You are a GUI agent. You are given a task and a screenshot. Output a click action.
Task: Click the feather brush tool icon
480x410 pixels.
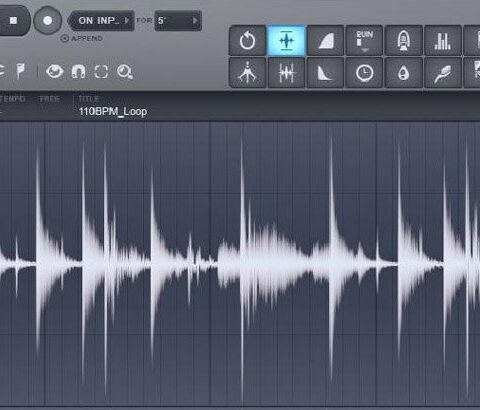443,73
